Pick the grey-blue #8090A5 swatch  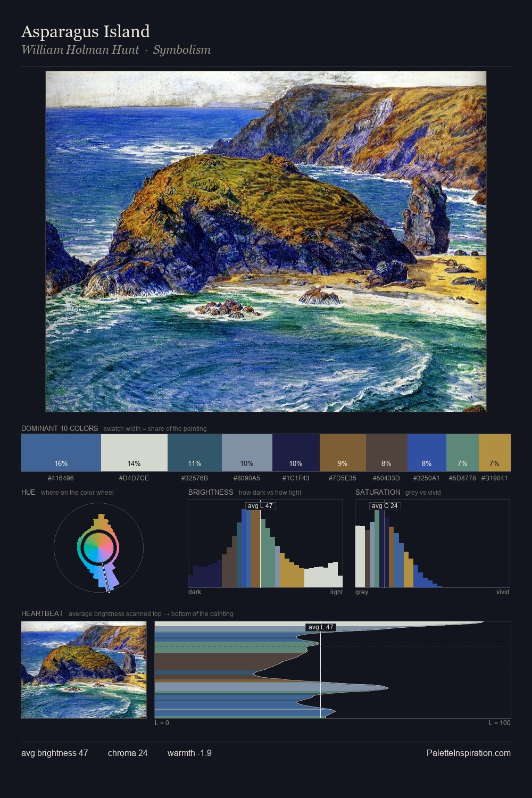(247, 453)
